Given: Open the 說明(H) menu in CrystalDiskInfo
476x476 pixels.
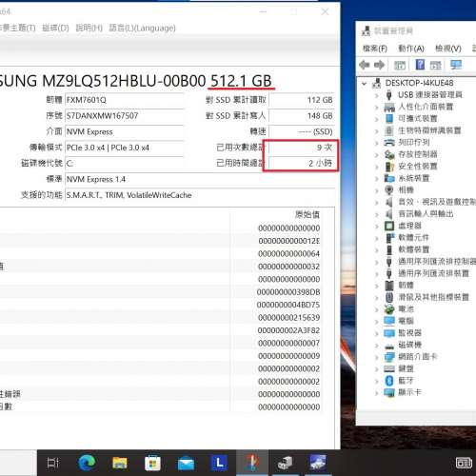Looking at the screenshot, I should coord(89,28).
